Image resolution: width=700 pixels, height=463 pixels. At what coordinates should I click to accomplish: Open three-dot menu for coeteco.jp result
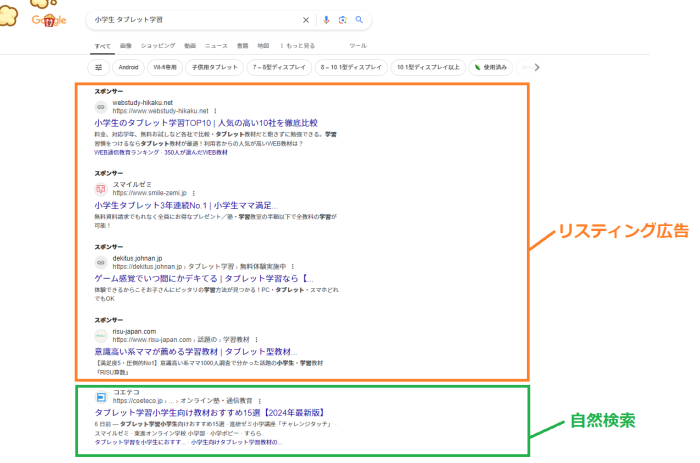pyautogui.click(x=259, y=401)
